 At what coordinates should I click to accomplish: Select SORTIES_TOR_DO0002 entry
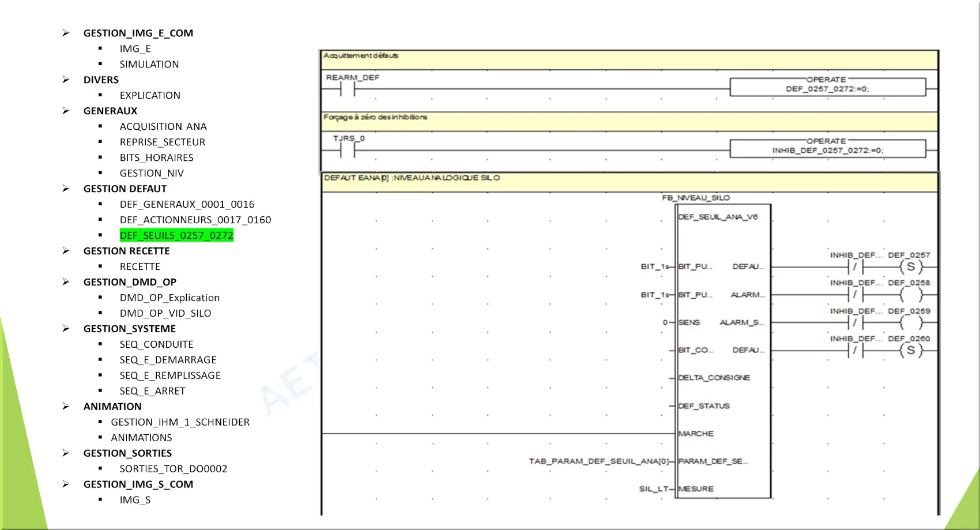[x=174, y=469]
